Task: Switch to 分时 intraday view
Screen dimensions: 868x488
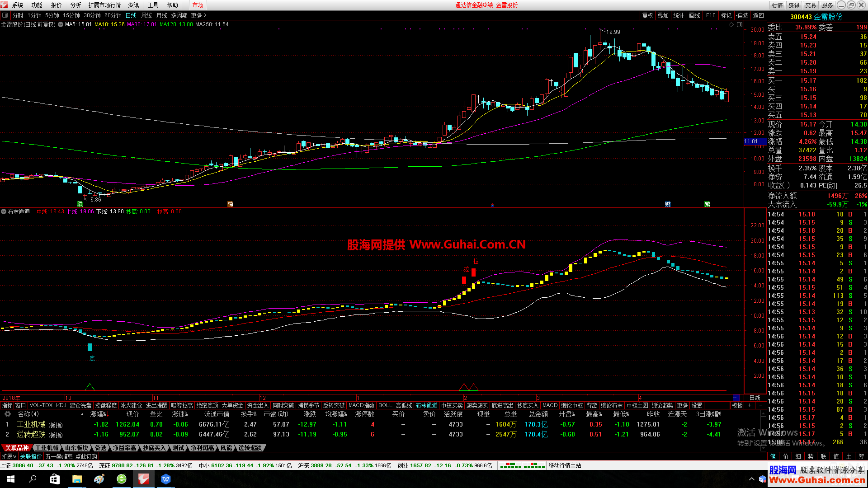Action: click(x=18, y=15)
